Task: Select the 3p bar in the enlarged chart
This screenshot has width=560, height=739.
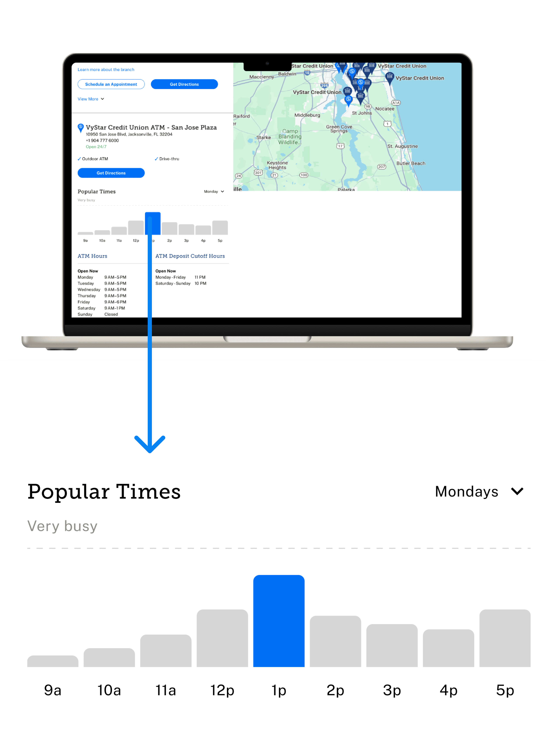Action: [x=392, y=645]
